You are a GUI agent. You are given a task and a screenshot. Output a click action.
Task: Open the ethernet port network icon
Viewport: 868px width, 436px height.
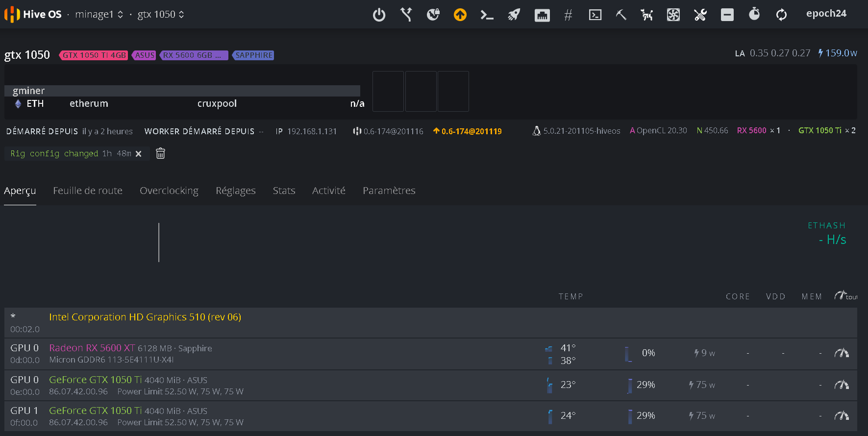pos(542,15)
